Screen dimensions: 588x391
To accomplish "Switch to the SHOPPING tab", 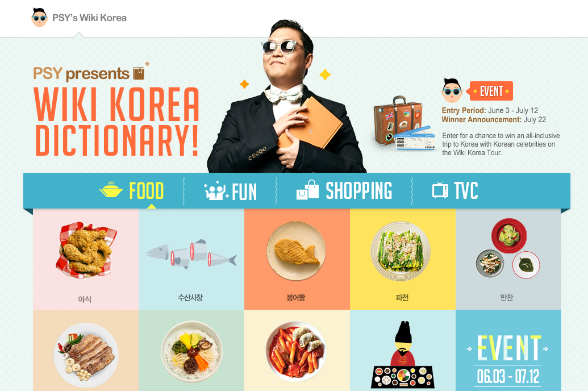I will pyautogui.click(x=344, y=190).
